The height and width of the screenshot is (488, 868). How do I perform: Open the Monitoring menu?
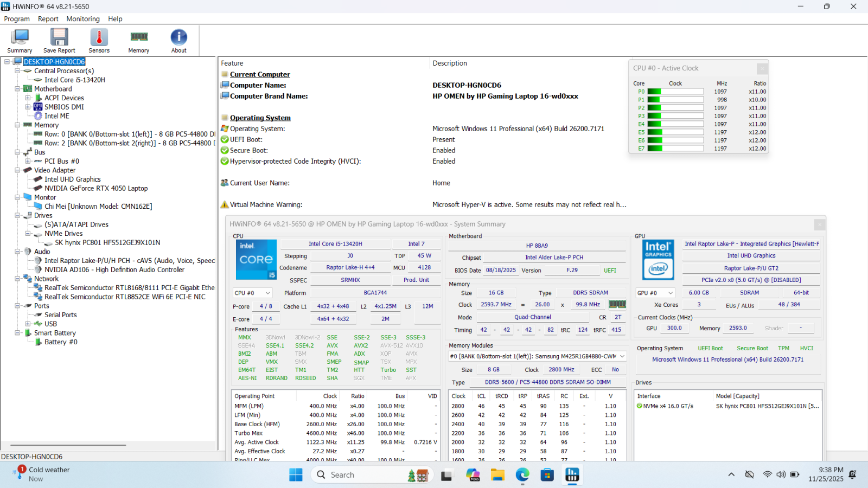click(x=83, y=19)
